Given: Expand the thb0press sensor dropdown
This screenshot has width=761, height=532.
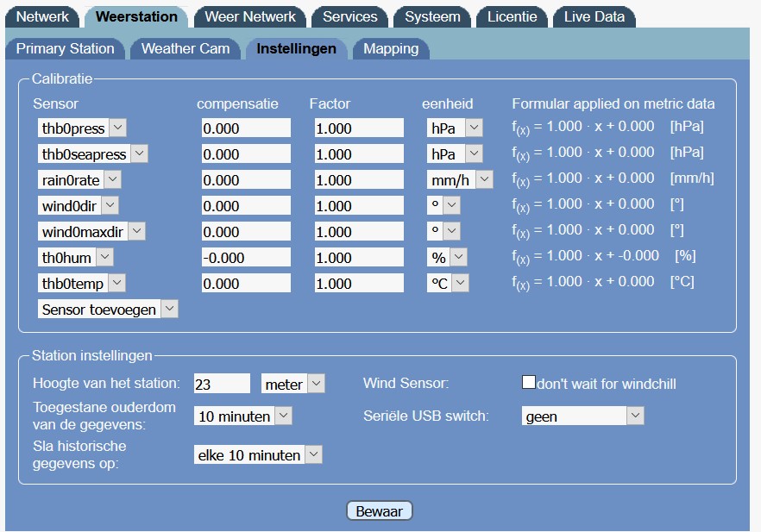Looking at the screenshot, I should pyautogui.click(x=82, y=128).
